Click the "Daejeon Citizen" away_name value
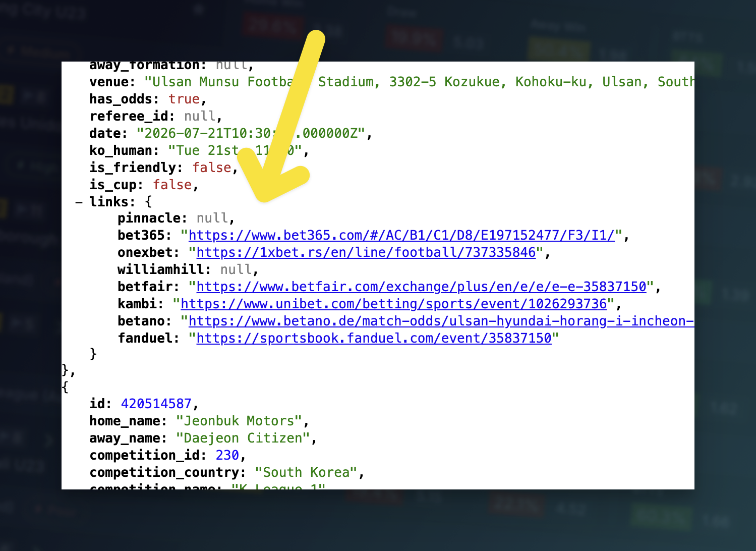The image size is (756, 551). 243,438
